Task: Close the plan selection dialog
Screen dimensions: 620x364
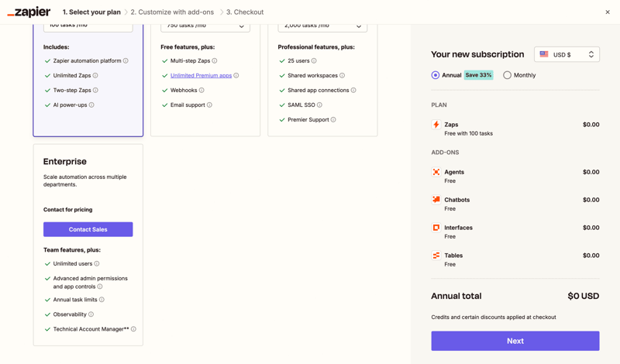Action: point(608,12)
